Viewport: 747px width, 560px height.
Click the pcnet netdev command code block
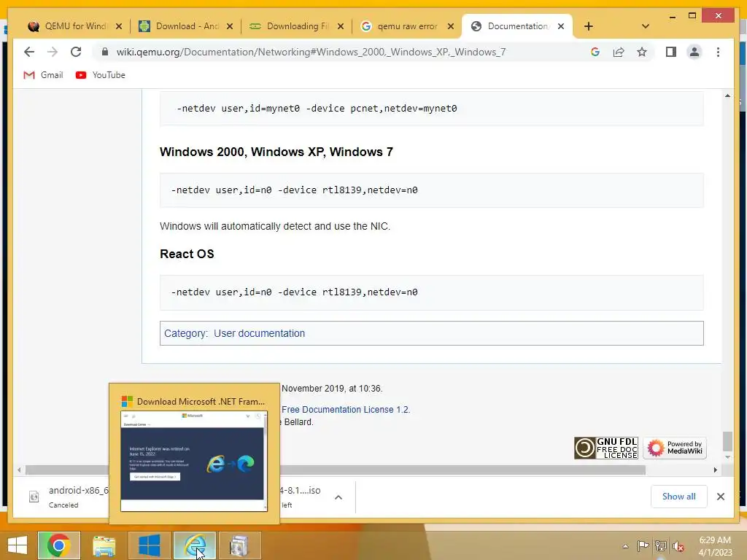coord(432,109)
